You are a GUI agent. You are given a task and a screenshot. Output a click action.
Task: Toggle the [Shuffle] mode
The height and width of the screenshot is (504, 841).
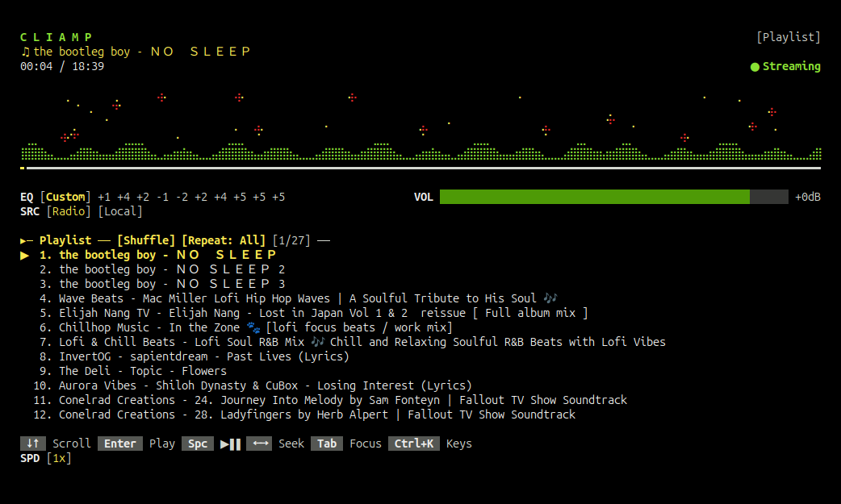click(146, 240)
